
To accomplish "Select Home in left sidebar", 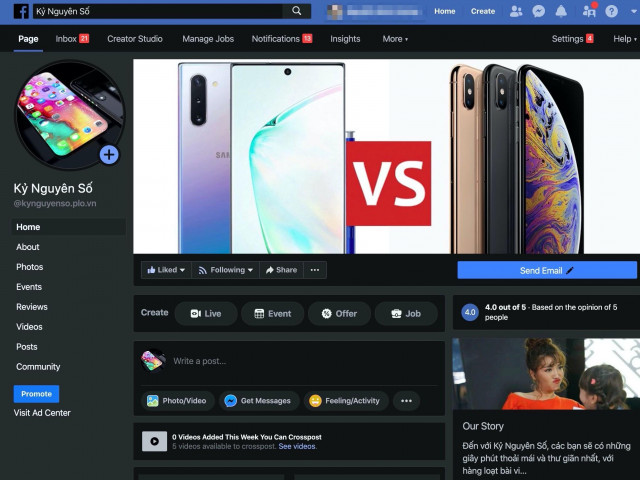I will tap(68, 227).
